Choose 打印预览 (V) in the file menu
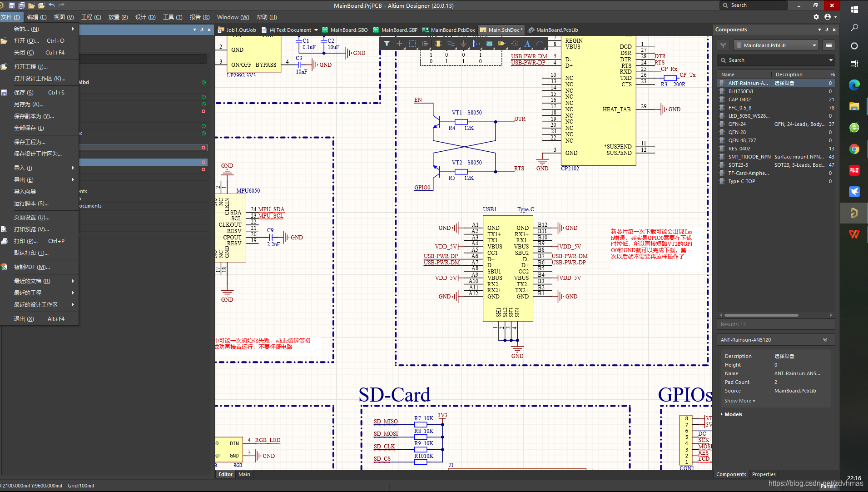The image size is (868, 492). (x=40, y=229)
